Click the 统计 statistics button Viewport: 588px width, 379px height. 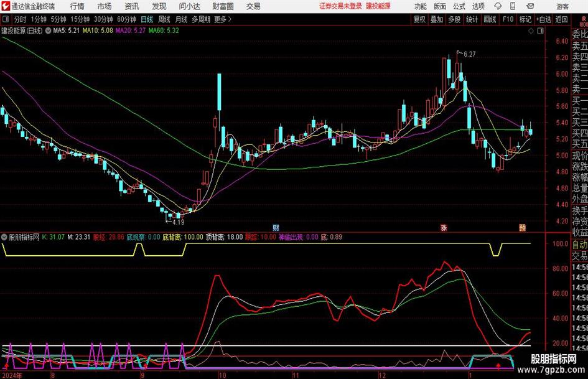(472, 19)
